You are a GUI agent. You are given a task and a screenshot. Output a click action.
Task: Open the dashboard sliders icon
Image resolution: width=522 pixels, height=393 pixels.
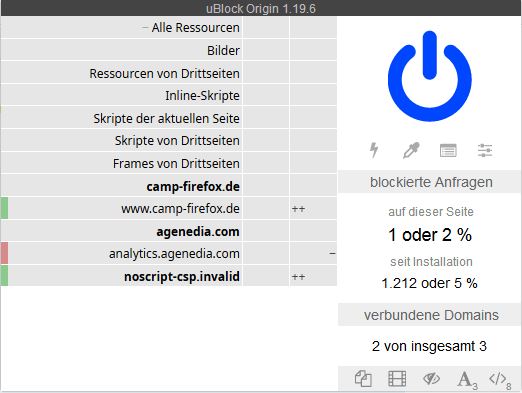pyautogui.click(x=485, y=150)
